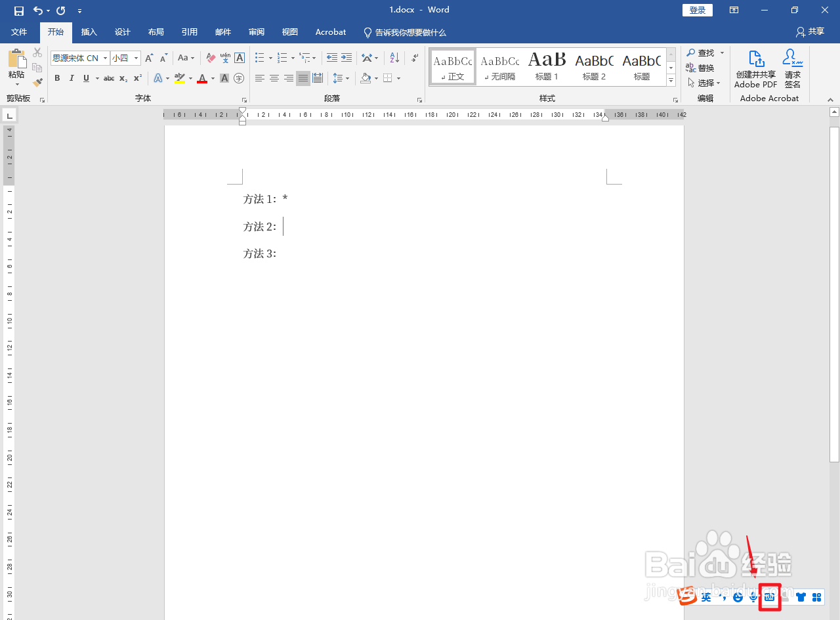This screenshot has height=620, width=840.
Task: Activate the Format Painter brush
Action: [x=37, y=83]
